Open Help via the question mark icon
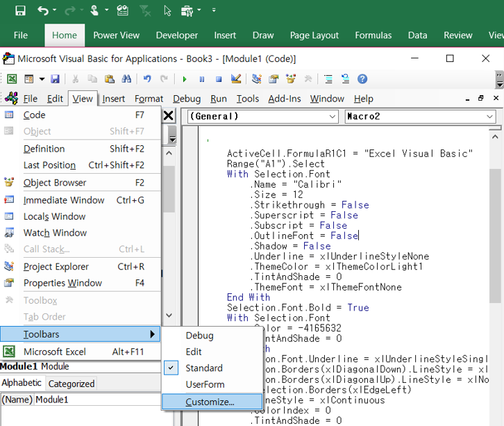Viewport: 504px width, 426px height. pyautogui.click(x=362, y=79)
